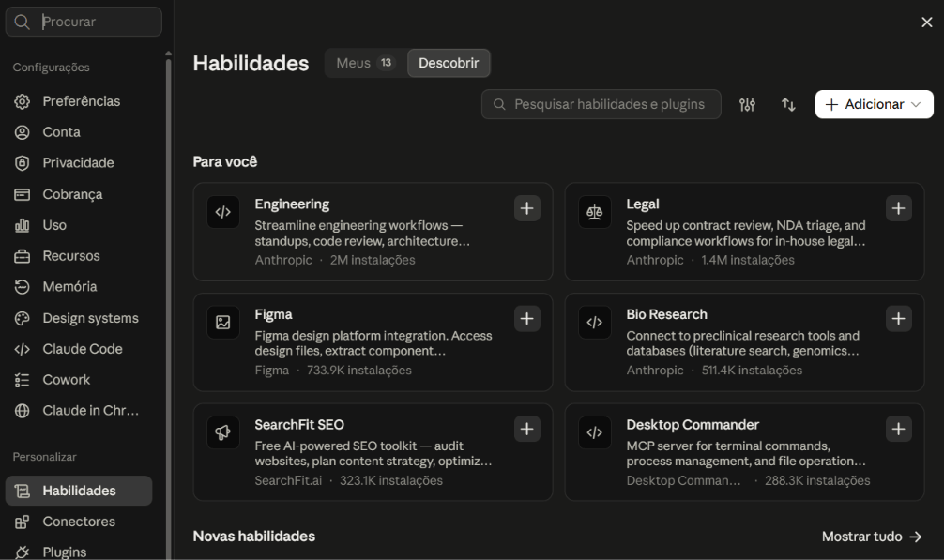Image resolution: width=944 pixels, height=560 pixels.
Task: Close the settings dialog with X
Action: tap(926, 23)
